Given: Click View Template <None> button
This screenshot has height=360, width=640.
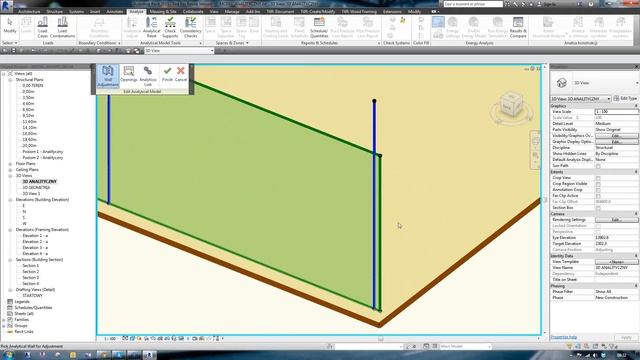Looking at the screenshot, I should (616, 262).
